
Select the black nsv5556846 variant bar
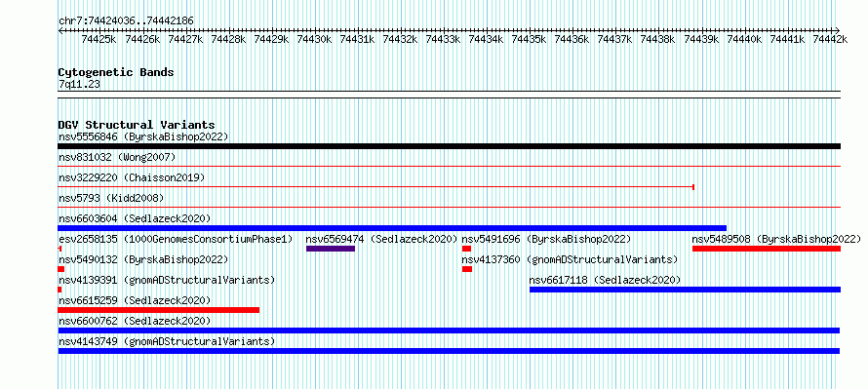coord(449,146)
